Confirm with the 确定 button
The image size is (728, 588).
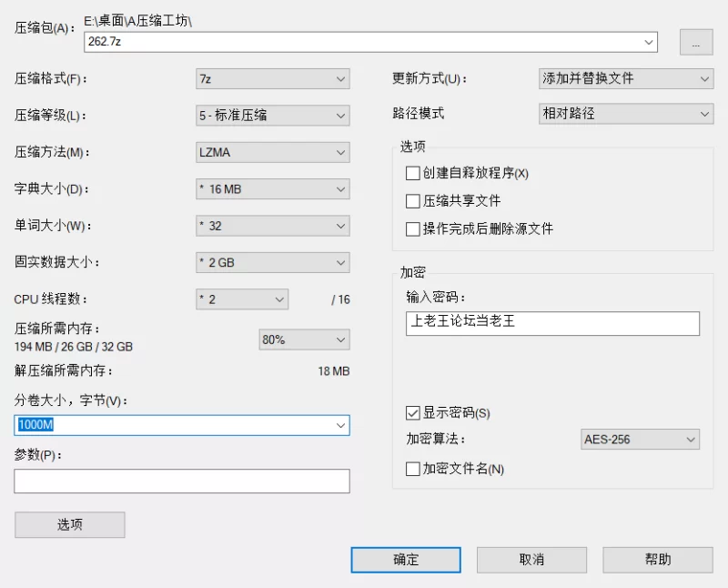(406, 560)
